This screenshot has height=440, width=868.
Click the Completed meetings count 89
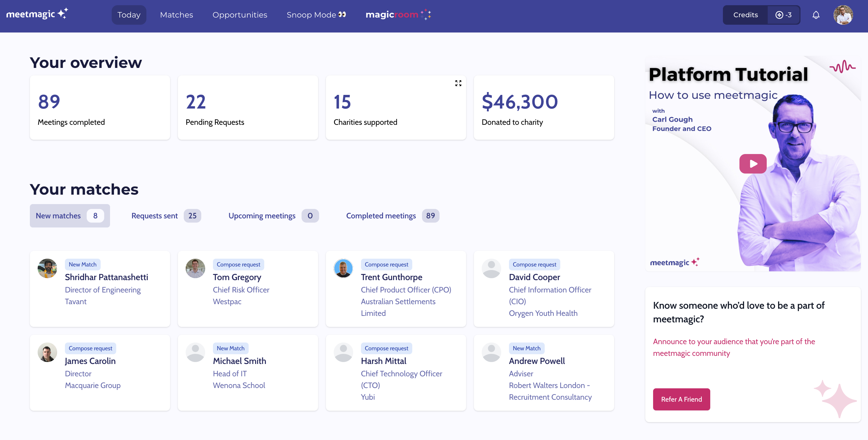click(x=430, y=216)
